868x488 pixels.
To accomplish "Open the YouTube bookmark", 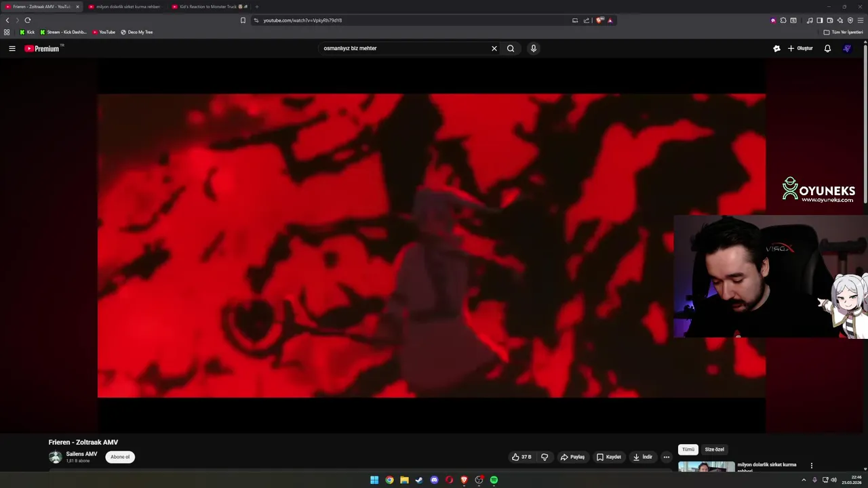I will tap(104, 32).
